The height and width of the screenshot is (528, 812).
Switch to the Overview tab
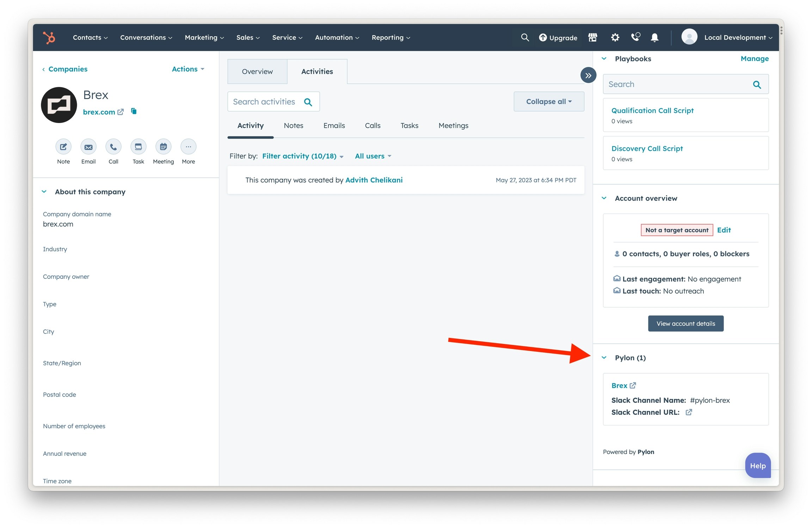[257, 72]
